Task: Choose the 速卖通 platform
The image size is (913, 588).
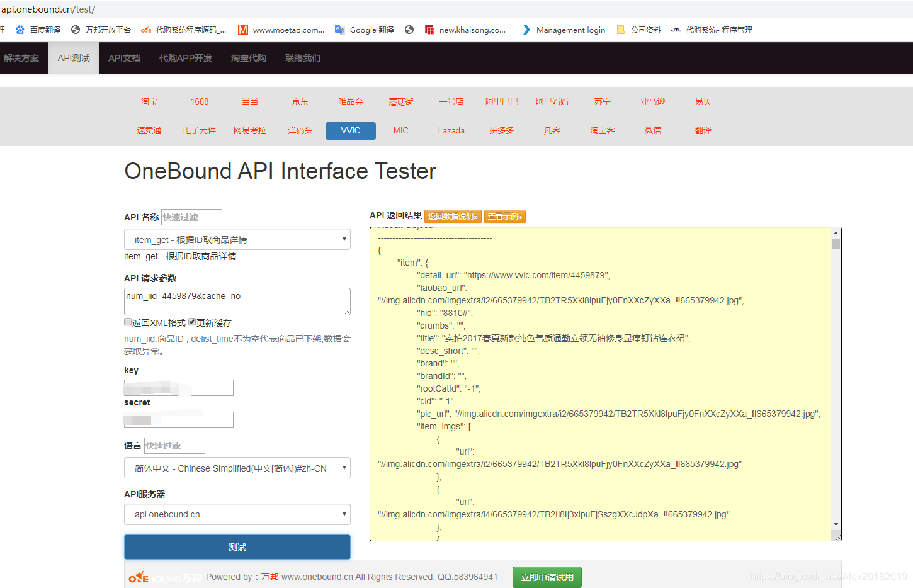Action: 149,130
